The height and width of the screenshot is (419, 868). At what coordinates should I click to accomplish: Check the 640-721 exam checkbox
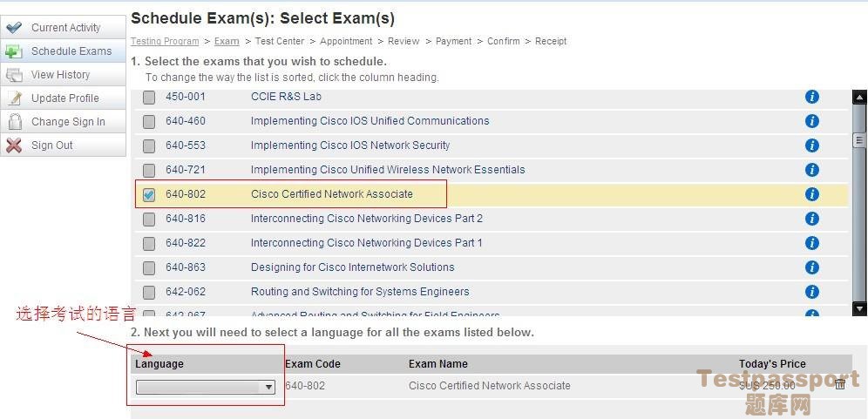(149, 171)
